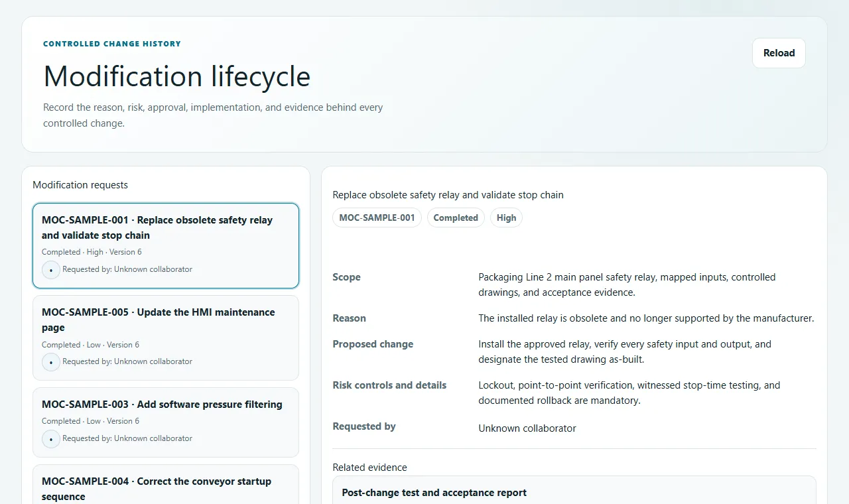This screenshot has height=504, width=849.
Task: Click requester avatar in MOC-SAMPLE-003 card
Action: 51,439
